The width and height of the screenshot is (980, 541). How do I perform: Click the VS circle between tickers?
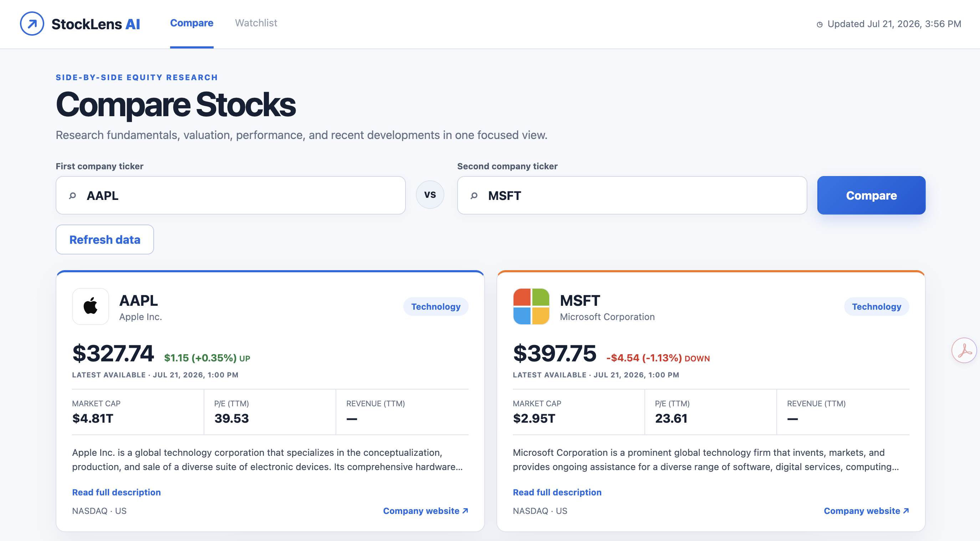point(430,195)
